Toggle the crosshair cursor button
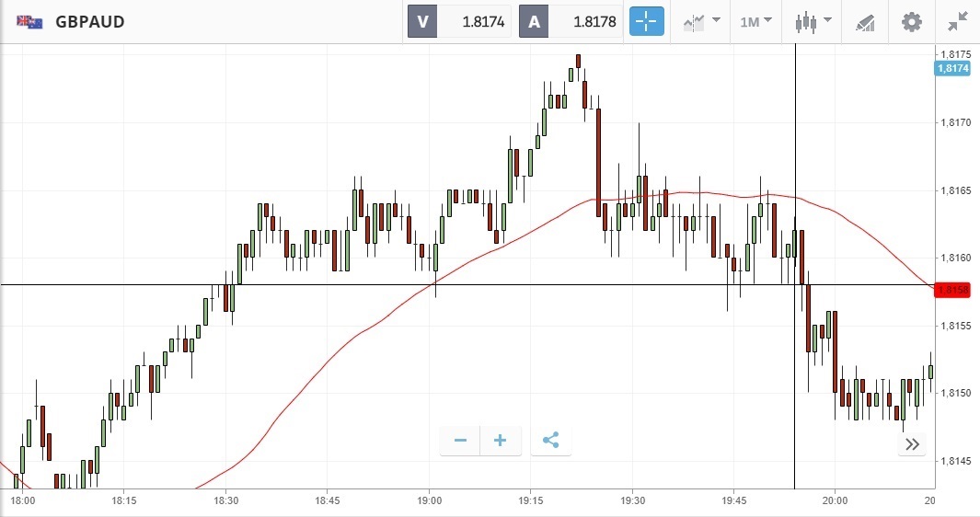 click(x=646, y=21)
